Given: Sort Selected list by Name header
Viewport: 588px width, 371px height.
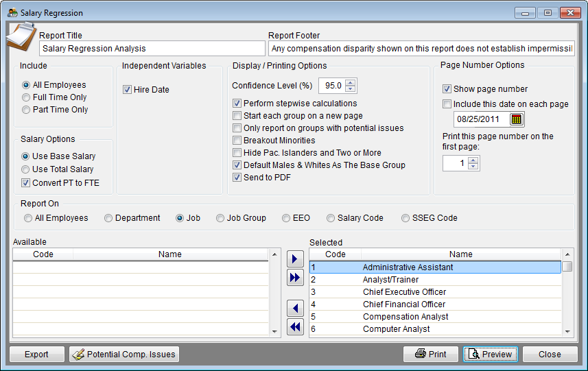Looking at the screenshot, I should (x=461, y=254).
